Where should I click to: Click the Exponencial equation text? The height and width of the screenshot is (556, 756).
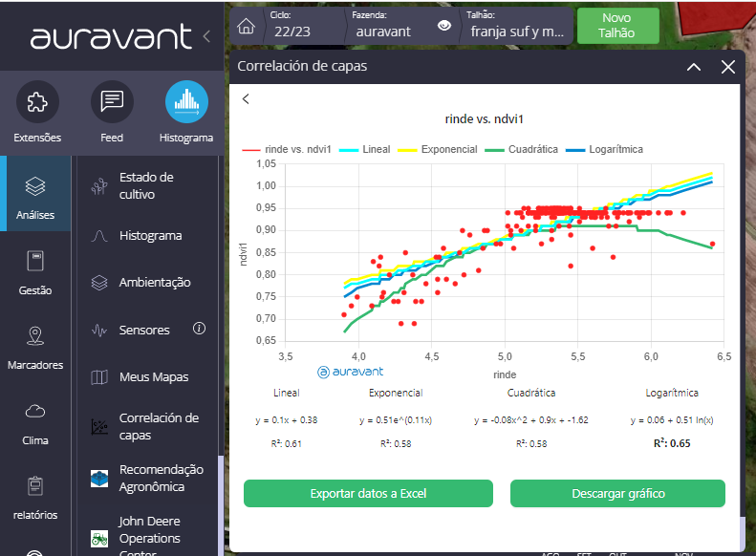pos(396,420)
